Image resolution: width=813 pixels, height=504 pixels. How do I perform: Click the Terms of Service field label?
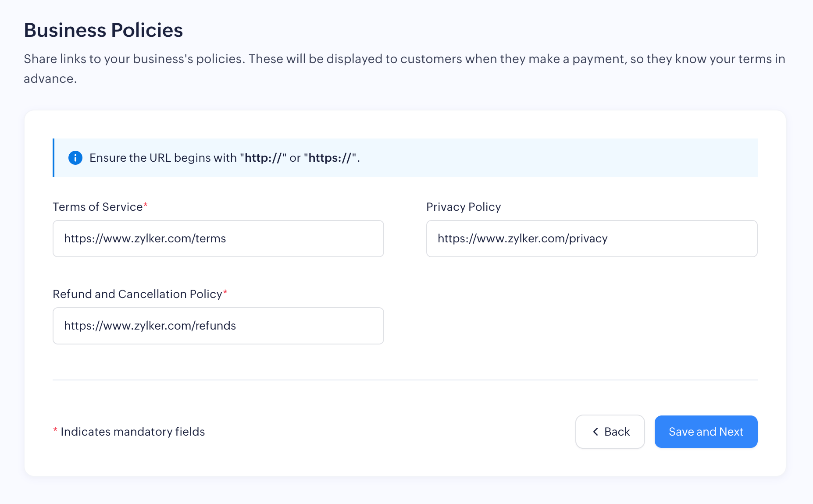(x=97, y=207)
